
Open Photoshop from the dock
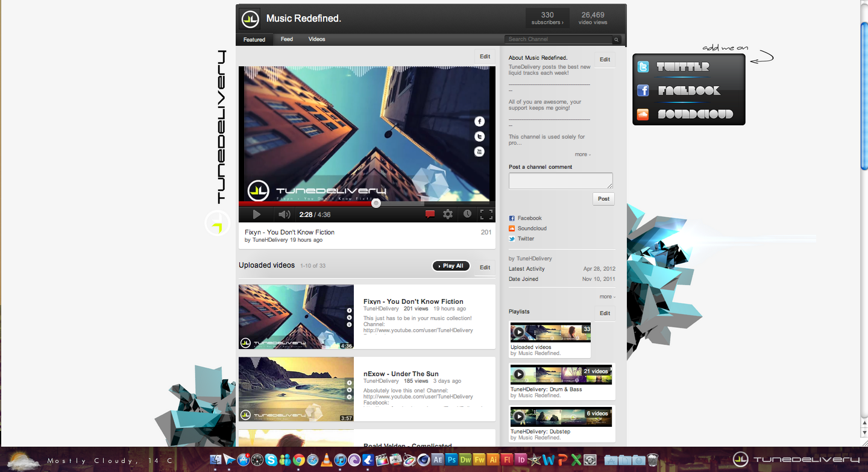pos(451,460)
